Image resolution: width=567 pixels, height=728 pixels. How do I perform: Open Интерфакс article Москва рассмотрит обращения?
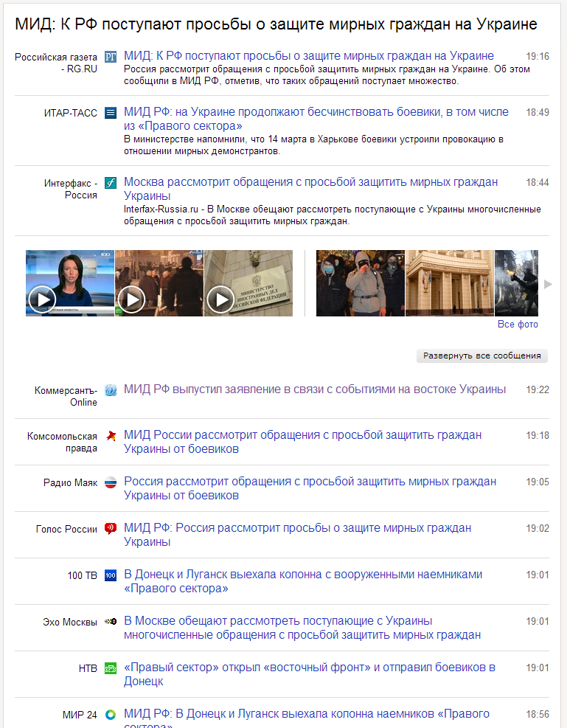[x=311, y=189]
